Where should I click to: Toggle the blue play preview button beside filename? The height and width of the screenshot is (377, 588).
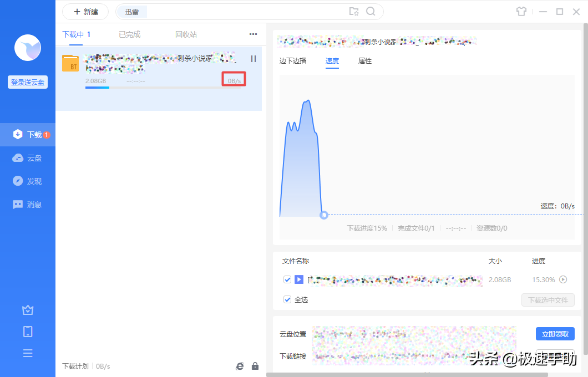(299, 279)
